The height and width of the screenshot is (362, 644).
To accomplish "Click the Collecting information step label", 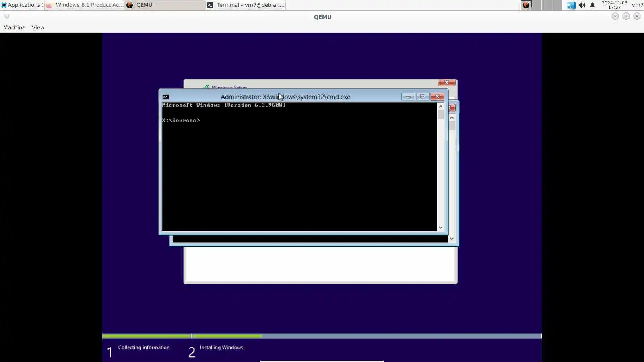I will click(x=144, y=348).
